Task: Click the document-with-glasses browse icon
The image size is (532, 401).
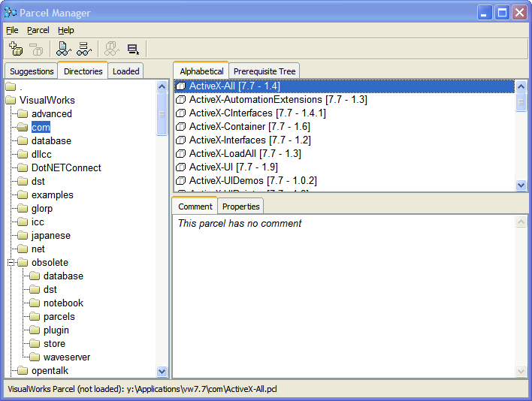Action: 63,49
